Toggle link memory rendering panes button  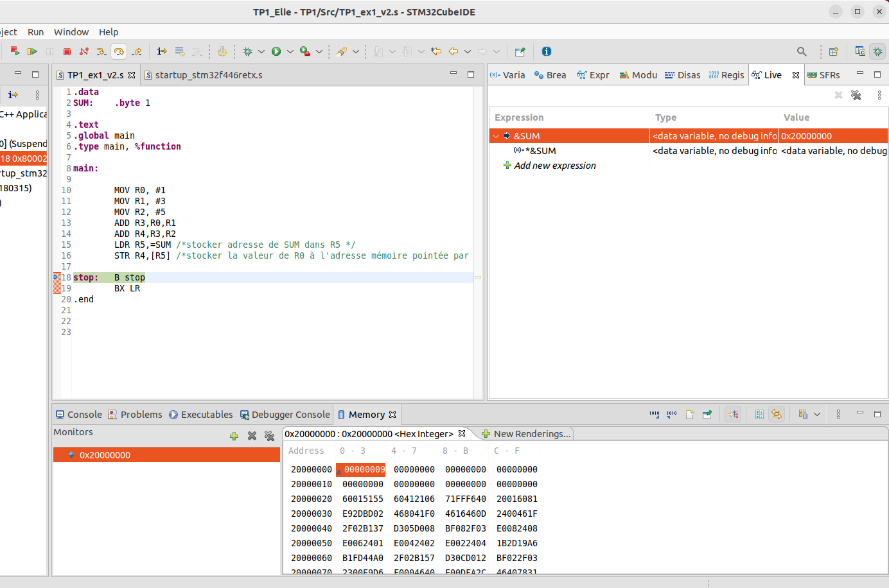point(777,415)
